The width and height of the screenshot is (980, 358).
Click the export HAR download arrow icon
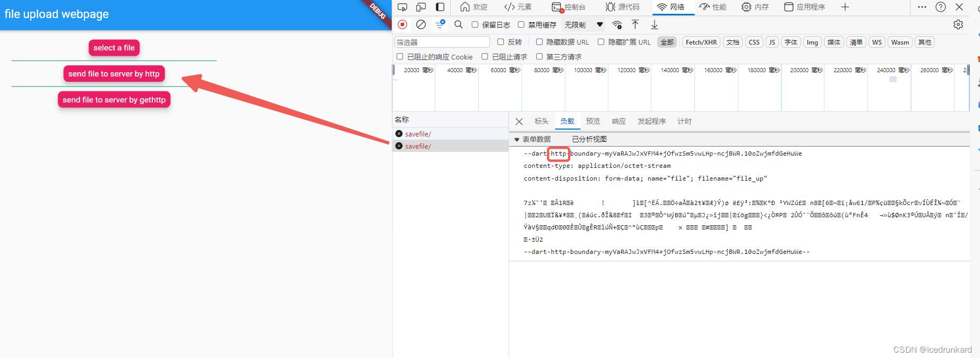[655, 24]
